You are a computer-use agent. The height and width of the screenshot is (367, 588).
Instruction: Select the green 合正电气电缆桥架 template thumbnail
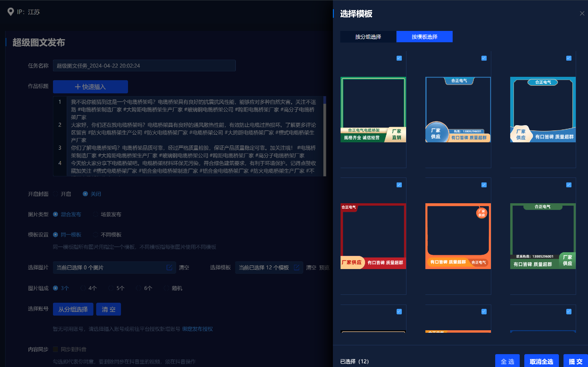(373, 110)
